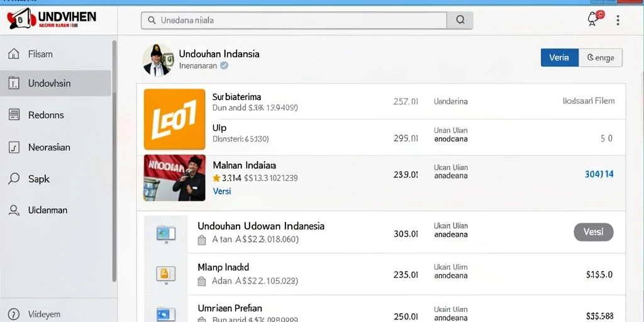Select Undovhsin in the sidebar
Screen dimensions: 644x322
pos(55,84)
